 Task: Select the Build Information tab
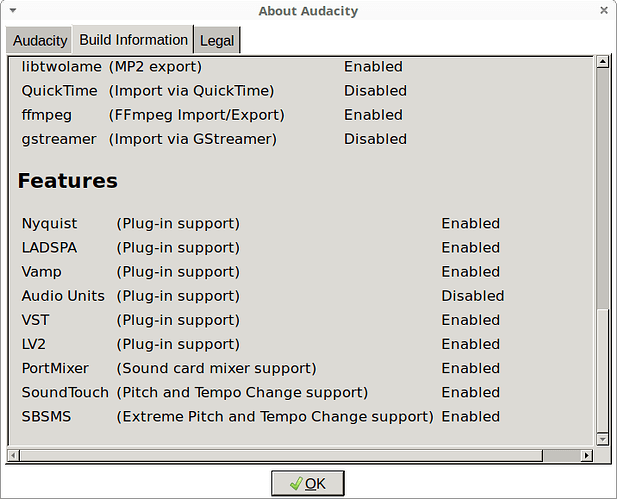click(133, 40)
